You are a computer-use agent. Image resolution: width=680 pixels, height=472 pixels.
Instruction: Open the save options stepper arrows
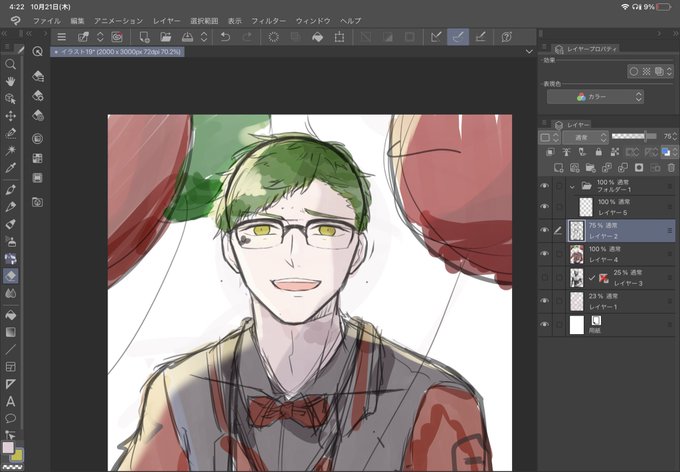click(x=204, y=37)
